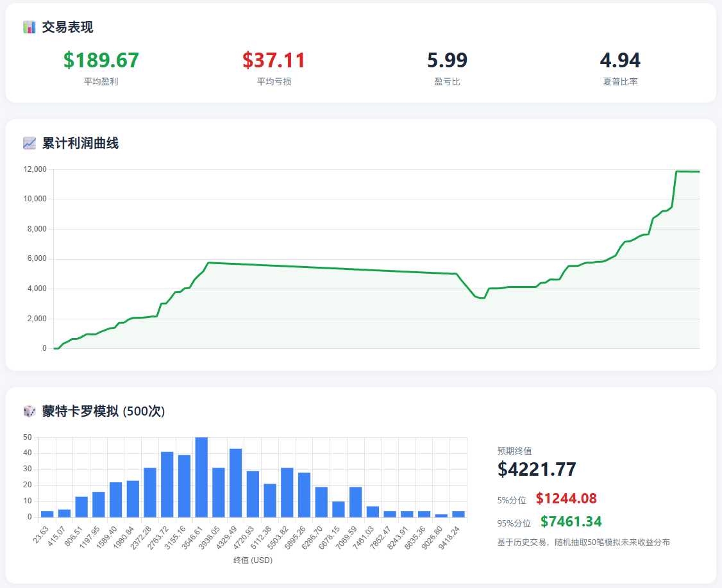722x588 pixels.
Task: Click the histogram bar at 9418.24
Action: (458, 514)
